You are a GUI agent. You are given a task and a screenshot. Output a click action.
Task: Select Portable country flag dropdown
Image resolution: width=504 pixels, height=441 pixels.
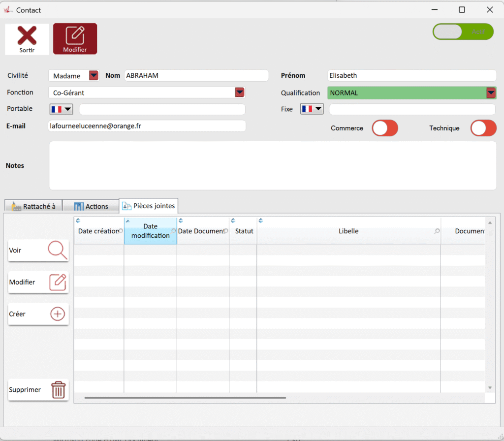[x=61, y=109]
